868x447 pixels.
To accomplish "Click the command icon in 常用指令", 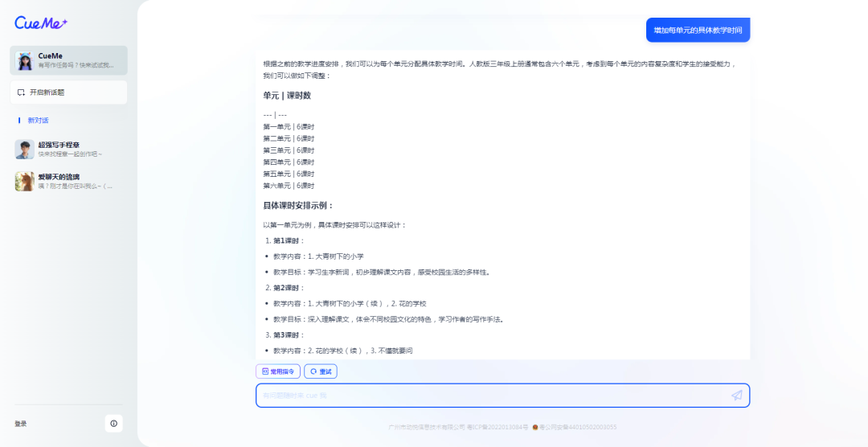I will [x=265, y=371].
